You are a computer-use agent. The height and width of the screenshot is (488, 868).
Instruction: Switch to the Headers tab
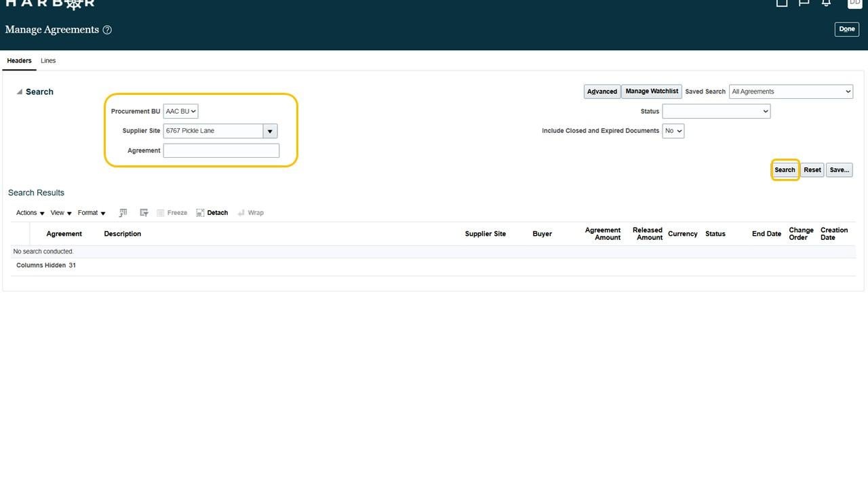(19, 61)
